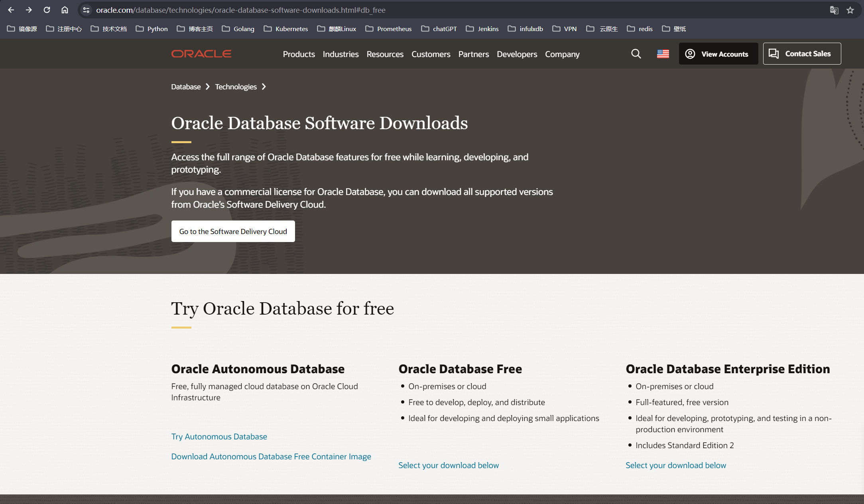Open the chevron next to Database breadcrumb

coord(208,87)
